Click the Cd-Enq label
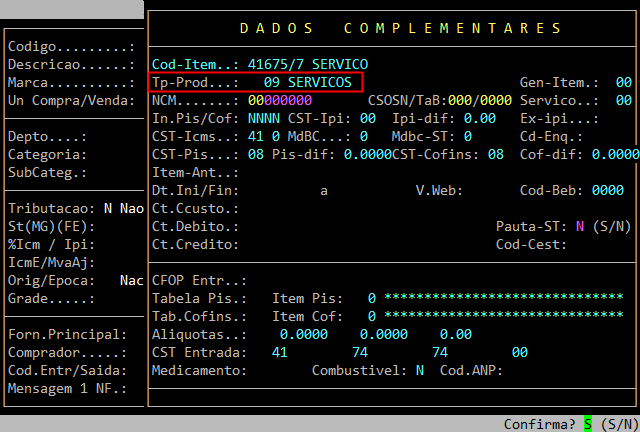 click(551, 136)
